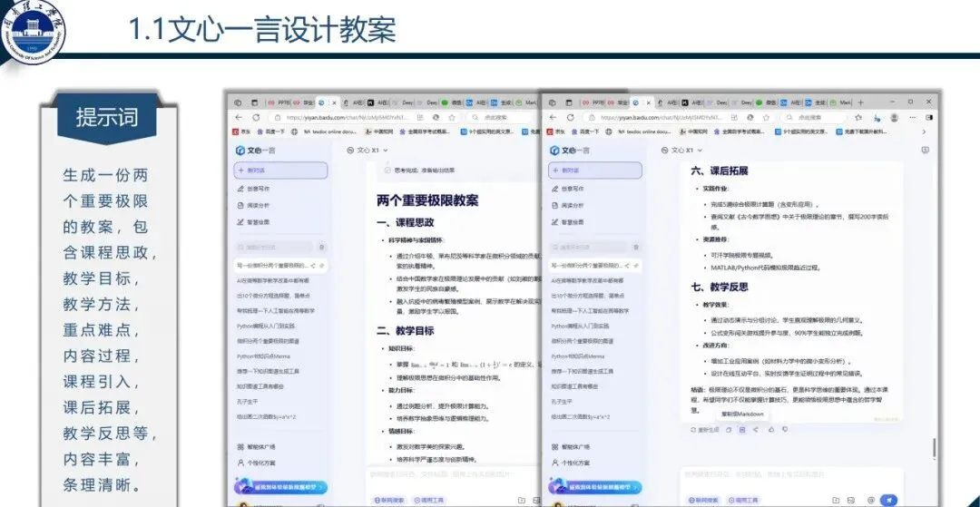Viewport: 980px width, 507px height.
Task: Click 重新生成 button in right window
Action: 705,430
